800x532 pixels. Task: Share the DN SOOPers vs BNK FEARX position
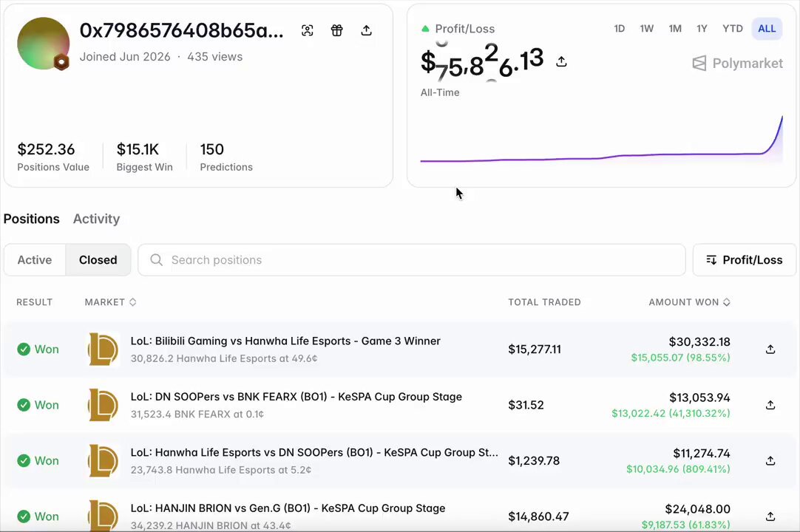[x=770, y=405]
